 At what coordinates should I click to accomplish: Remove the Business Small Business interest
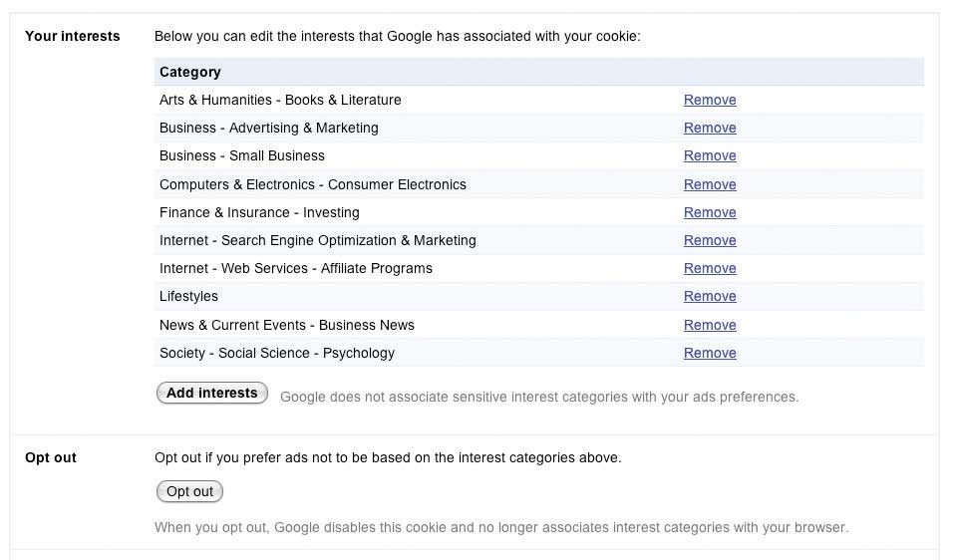(710, 155)
